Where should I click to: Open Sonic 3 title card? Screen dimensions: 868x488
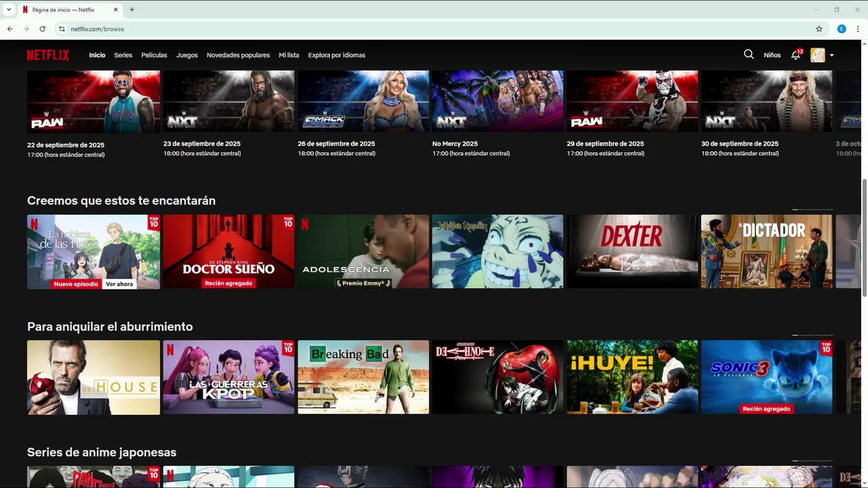(766, 377)
